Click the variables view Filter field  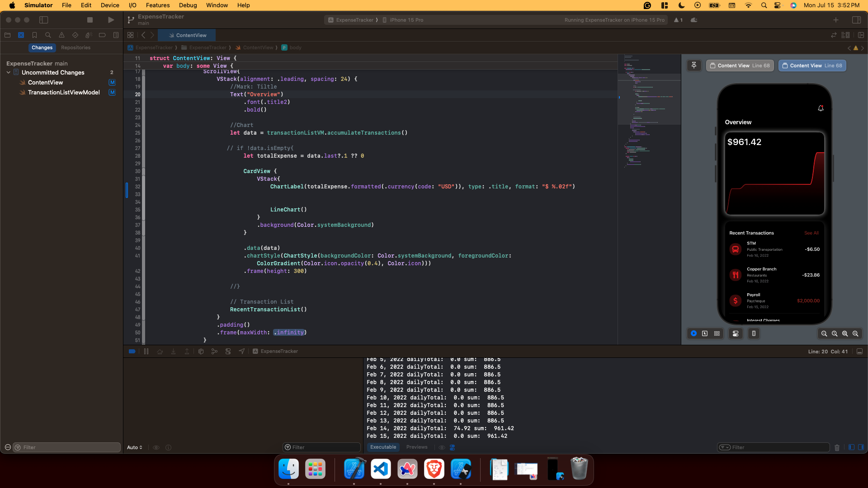[x=321, y=447]
